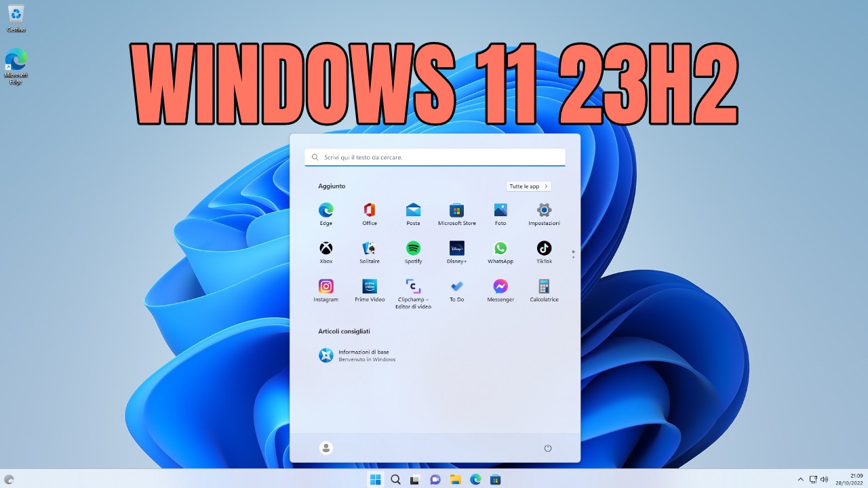
Task: Open TikTok app
Action: pyautogui.click(x=544, y=252)
